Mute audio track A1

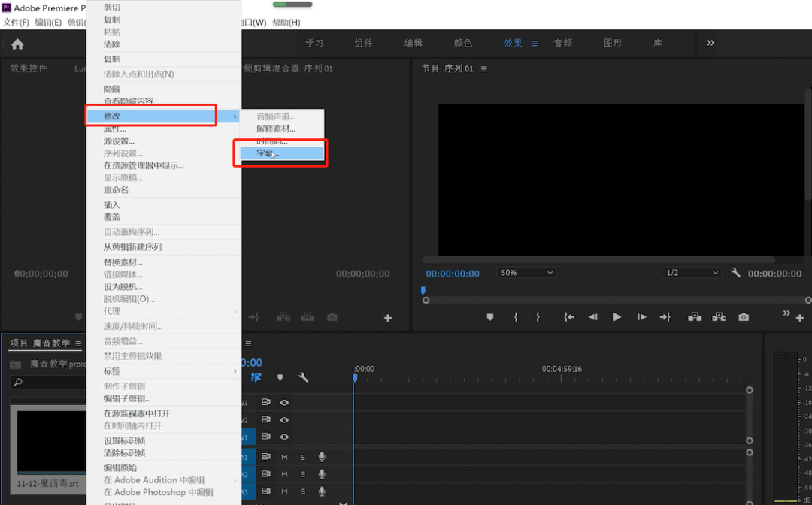click(x=284, y=457)
